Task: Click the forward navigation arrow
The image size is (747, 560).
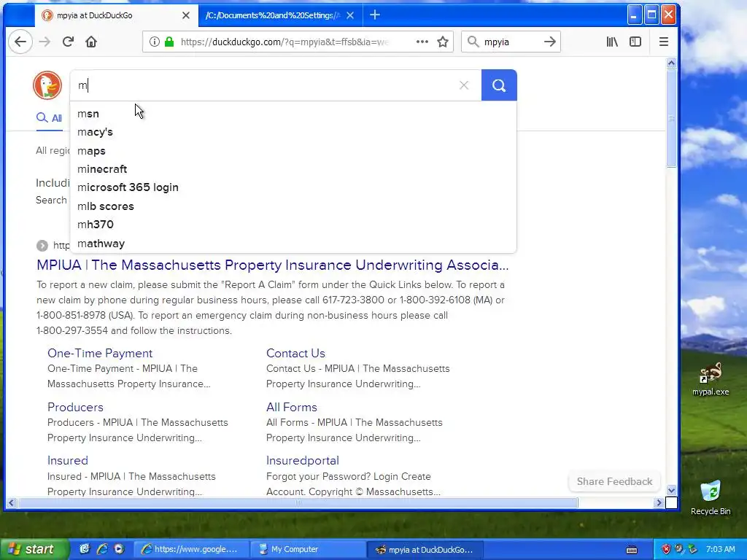Action: pos(44,42)
